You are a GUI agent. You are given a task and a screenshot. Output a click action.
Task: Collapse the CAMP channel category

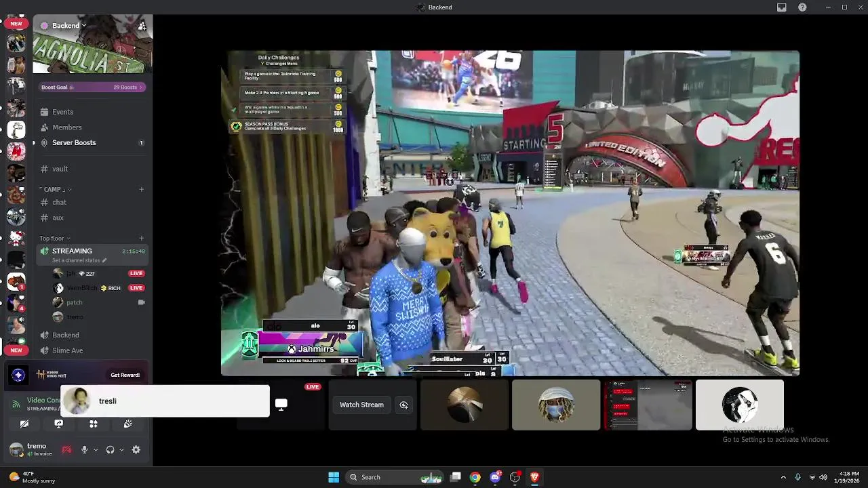(x=56, y=189)
